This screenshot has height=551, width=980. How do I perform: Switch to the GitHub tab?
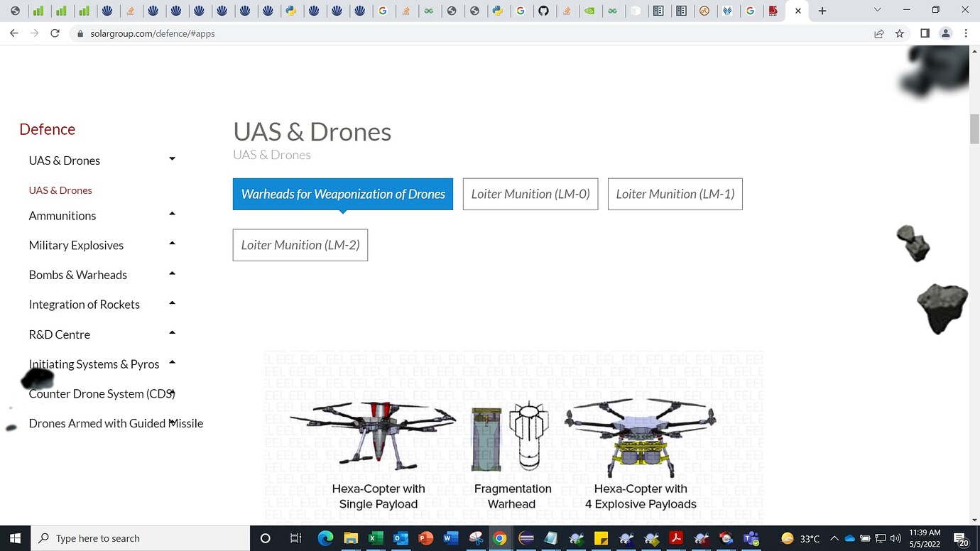tap(543, 11)
